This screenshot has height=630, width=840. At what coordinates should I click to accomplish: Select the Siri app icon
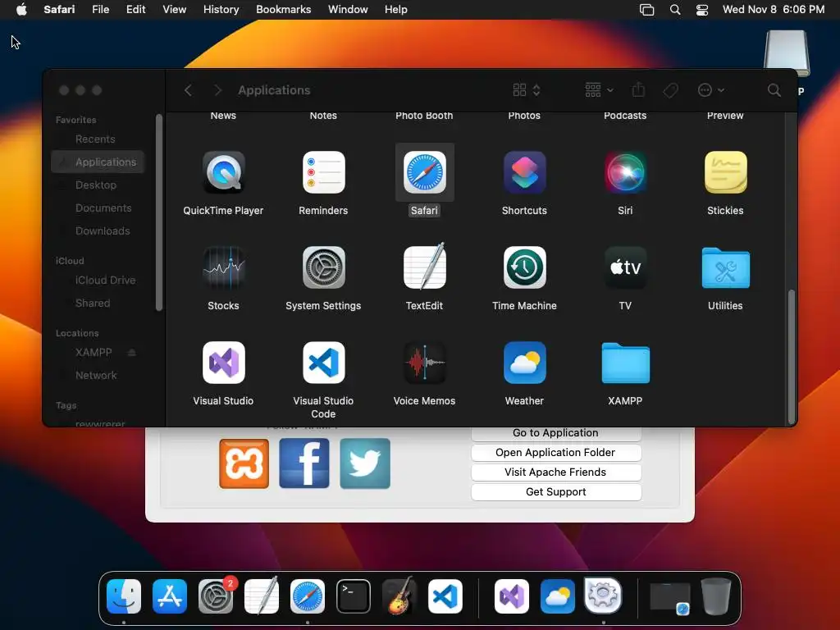point(625,172)
